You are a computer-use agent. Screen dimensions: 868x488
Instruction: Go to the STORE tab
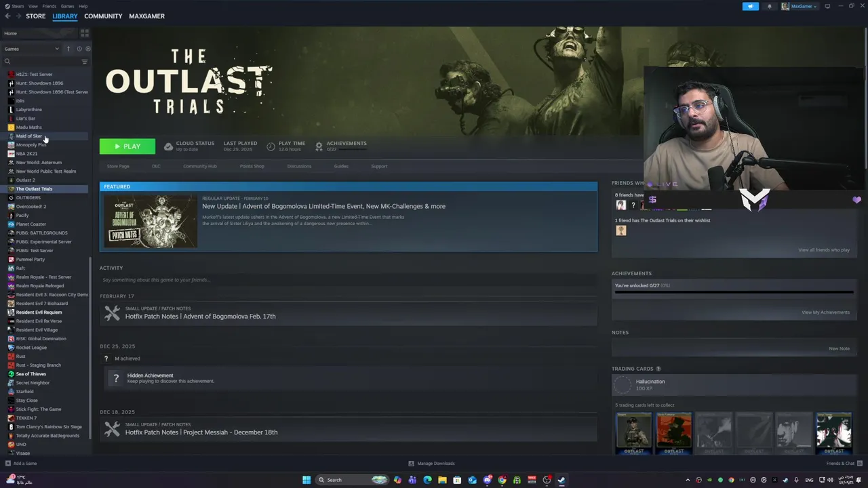click(x=36, y=16)
